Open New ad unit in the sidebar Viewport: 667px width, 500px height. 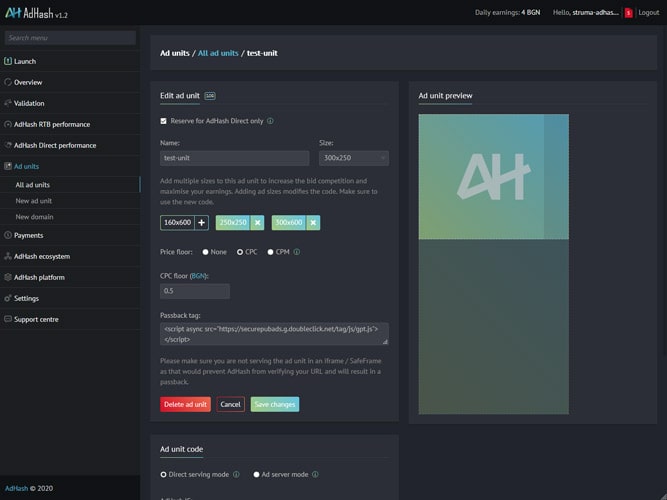(x=35, y=201)
